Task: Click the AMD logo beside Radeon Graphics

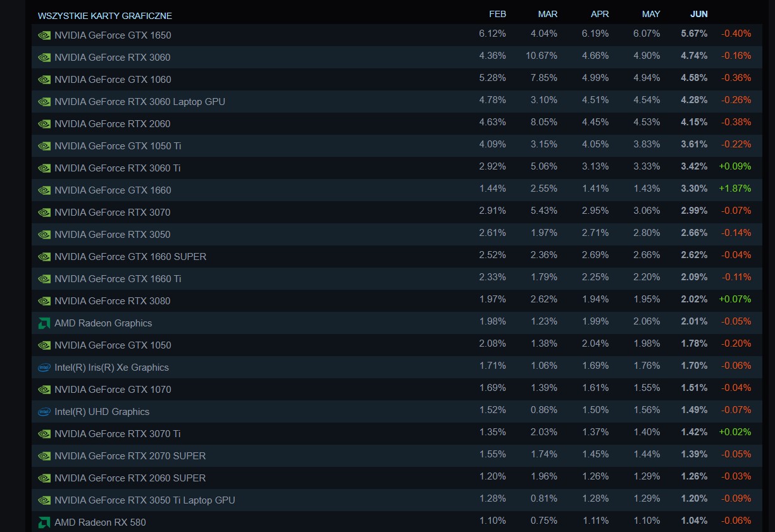Action: (x=44, y=323)
